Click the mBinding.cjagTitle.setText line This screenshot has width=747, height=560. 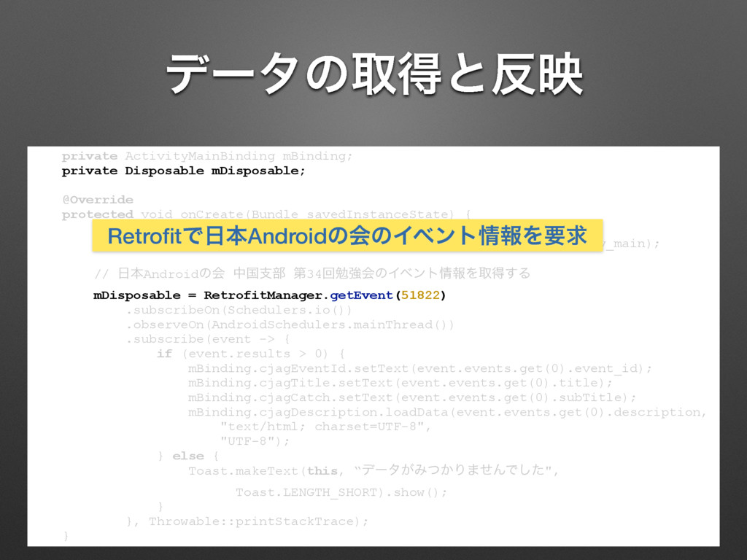coord(400,383)
